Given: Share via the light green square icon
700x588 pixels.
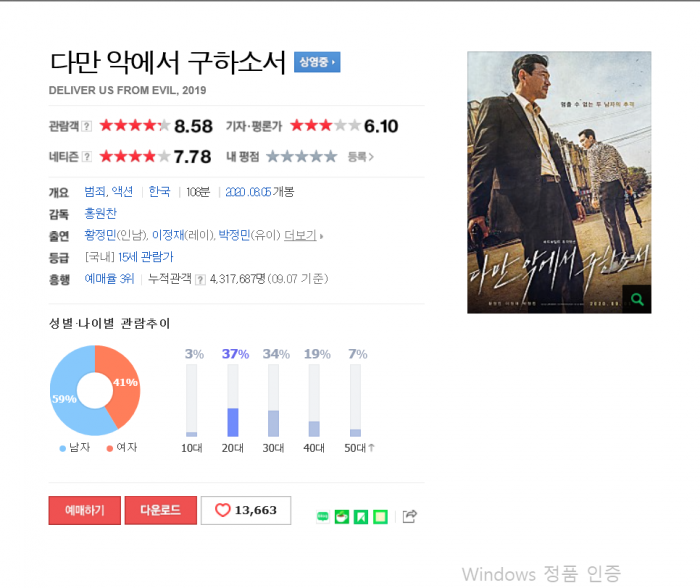Looking at the screenshot, I should (380, 517).
